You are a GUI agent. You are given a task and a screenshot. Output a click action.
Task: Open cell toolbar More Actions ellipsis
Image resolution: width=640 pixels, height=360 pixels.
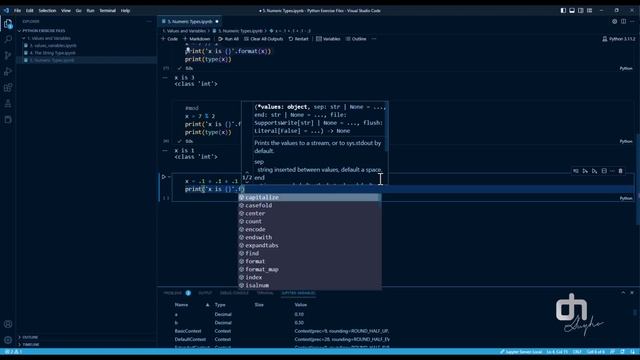(x=612, y=171)
